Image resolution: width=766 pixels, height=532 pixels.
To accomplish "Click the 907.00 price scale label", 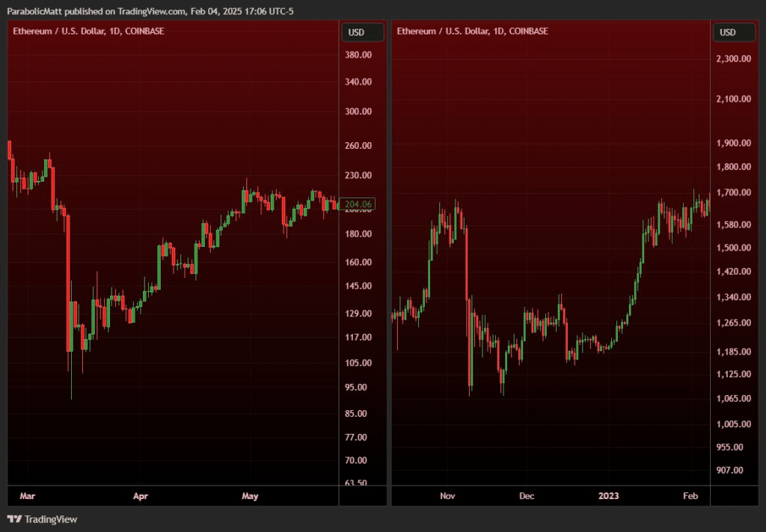I will (x=729, y=470).
